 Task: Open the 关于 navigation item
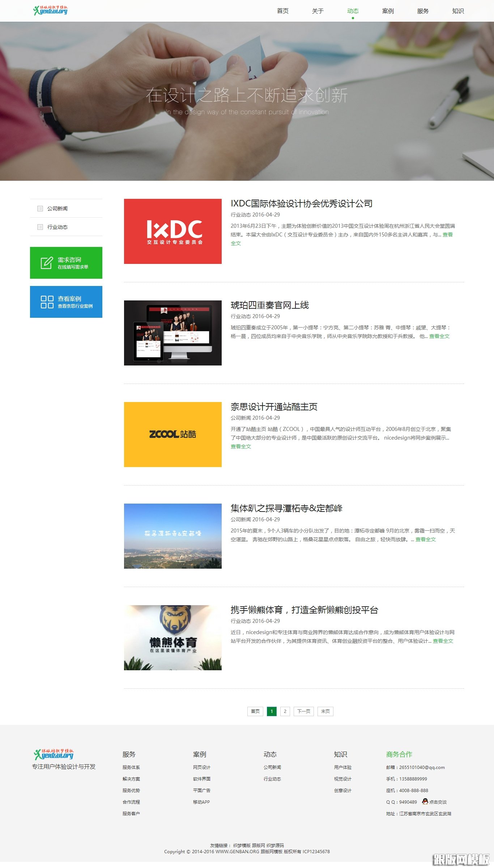point(318,11)
